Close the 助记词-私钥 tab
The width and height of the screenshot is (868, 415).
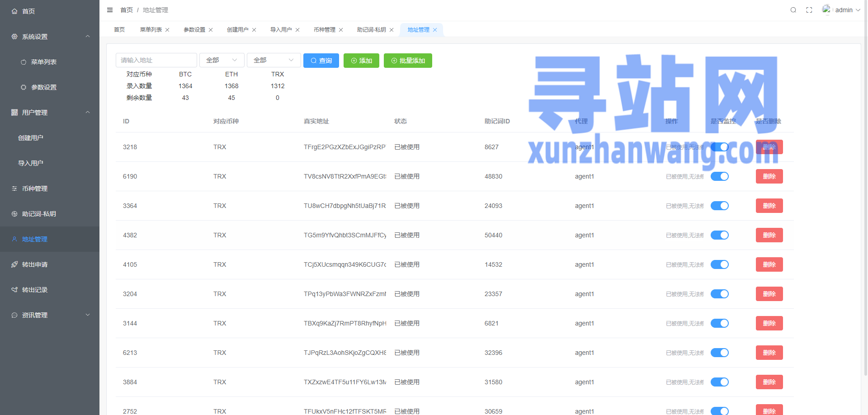coord(392,30)
